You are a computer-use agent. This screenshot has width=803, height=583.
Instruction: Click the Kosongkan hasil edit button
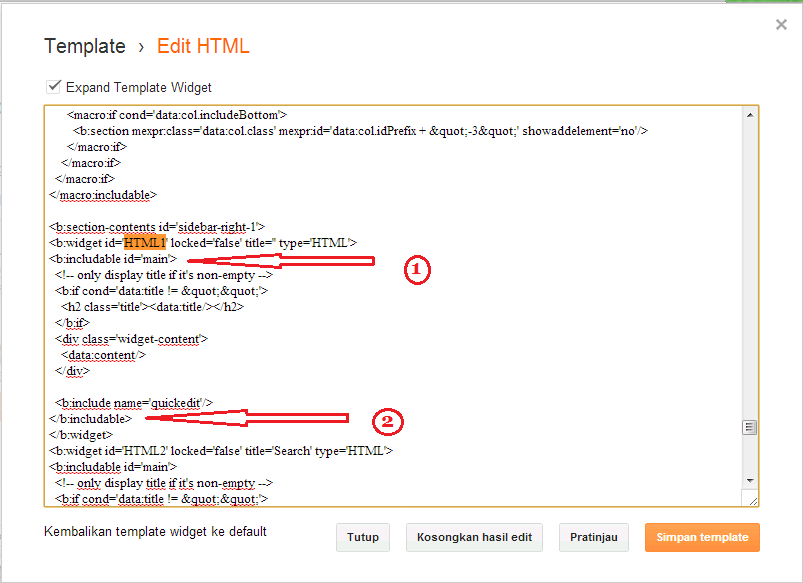474,537
